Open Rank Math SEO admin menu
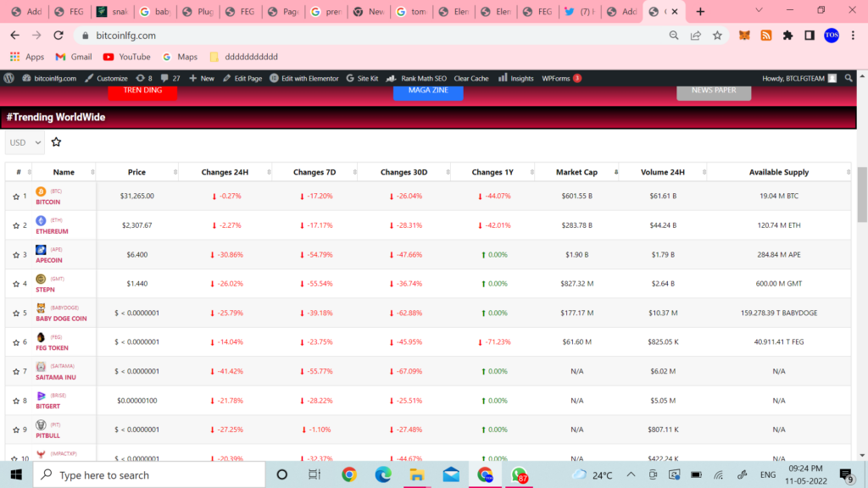This screenshot has width=868, height=488. 423,78
